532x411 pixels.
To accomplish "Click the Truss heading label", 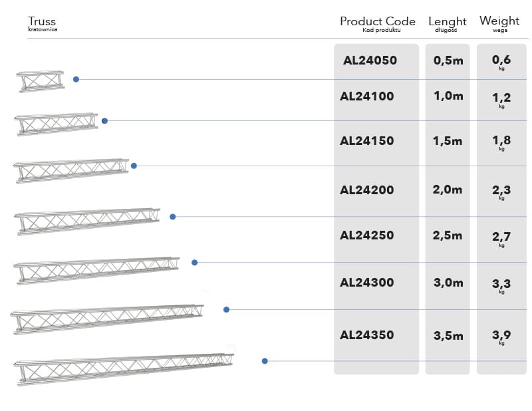I will (x=42, y=22).
